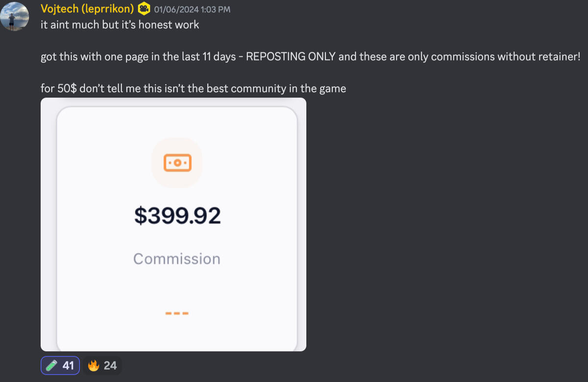Click the 01/06/2024 1:03 PM timestamp

coord(192,9)
